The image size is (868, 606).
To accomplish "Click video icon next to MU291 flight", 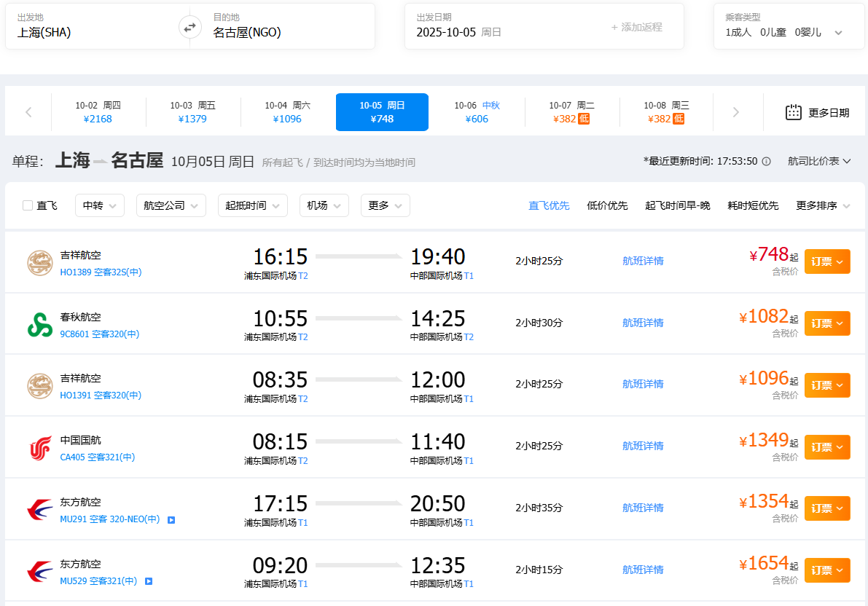I will tap(171, 520).
